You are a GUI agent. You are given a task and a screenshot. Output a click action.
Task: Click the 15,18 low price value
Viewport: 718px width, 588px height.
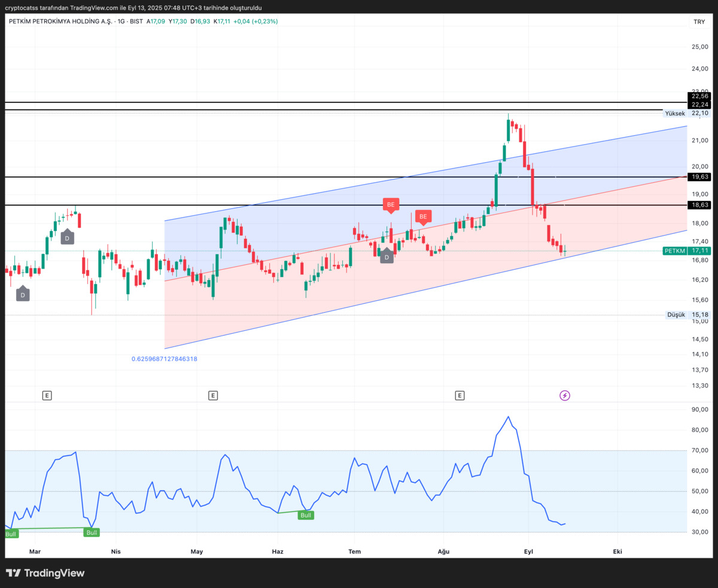699,315
